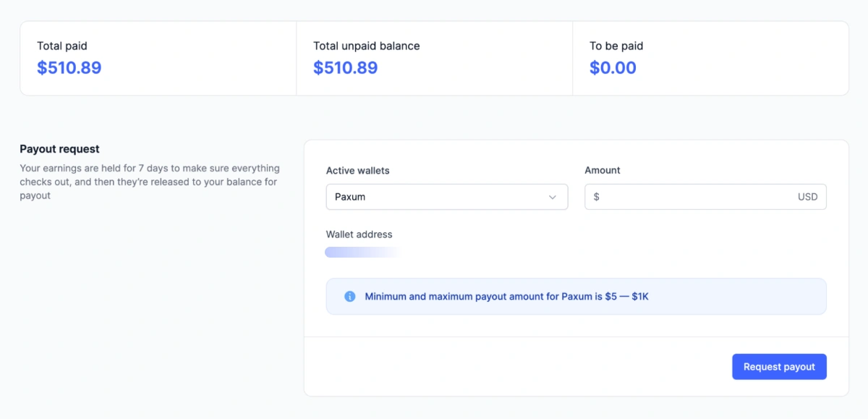Click the Wallet address label
The width and height of the screenshot is (868, 419).
[x=358, y=234]
